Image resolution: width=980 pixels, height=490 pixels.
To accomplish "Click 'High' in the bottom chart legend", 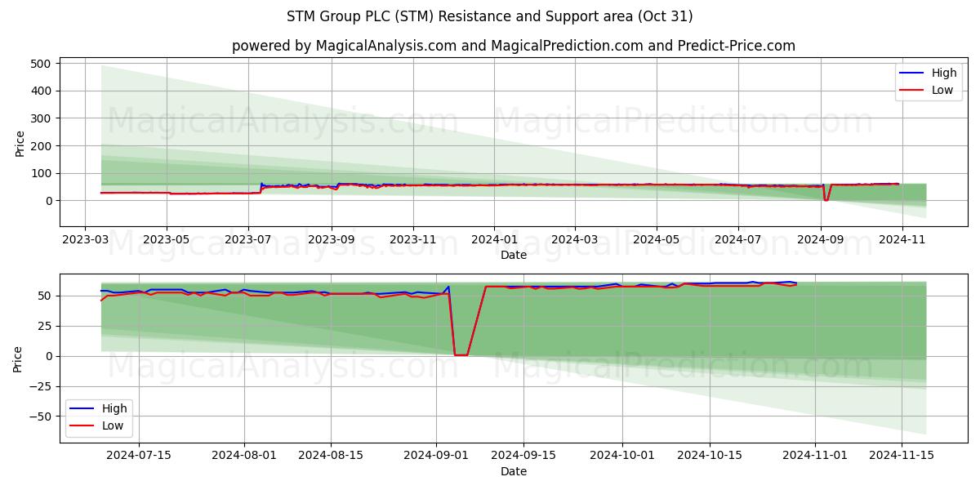I will pos(114,408).
